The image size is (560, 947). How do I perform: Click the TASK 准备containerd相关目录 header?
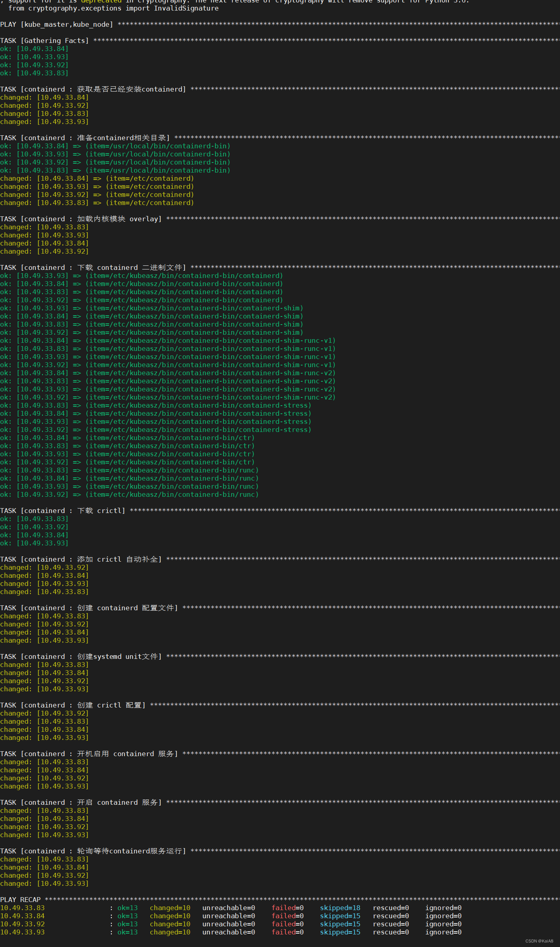click(x=280, y=138)
